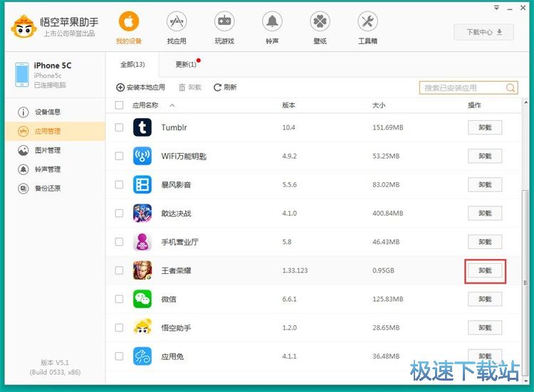Check the WiFi万能钥匙 row checkbox
The height and width of the screenshot is (392, 534).
119,157
